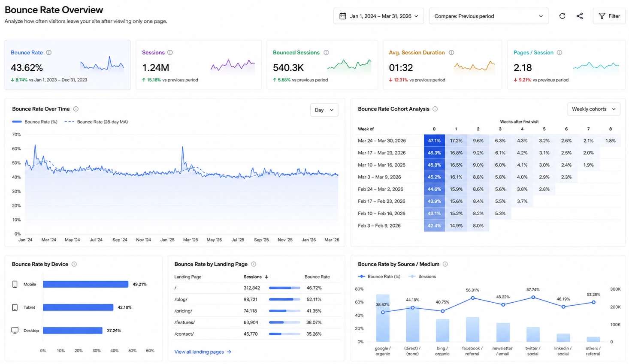Click the google / organic sessions bar
629x364 pixels.
coord(383,318)
